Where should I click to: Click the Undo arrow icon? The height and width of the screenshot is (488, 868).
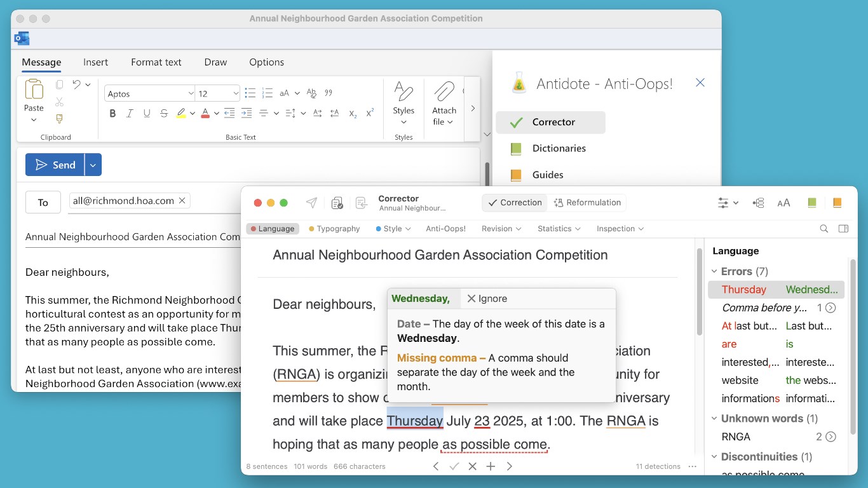pos(76,85)
